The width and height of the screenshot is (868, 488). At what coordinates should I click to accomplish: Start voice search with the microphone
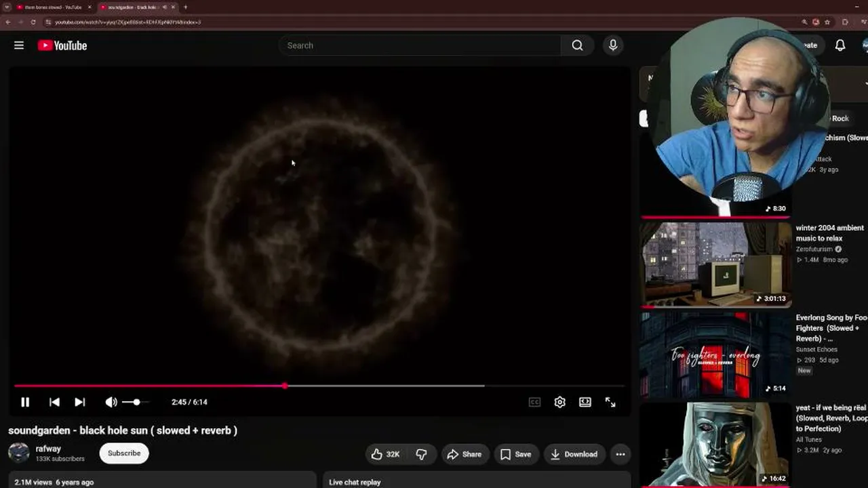pyautogui.click(x=613, y=45)
